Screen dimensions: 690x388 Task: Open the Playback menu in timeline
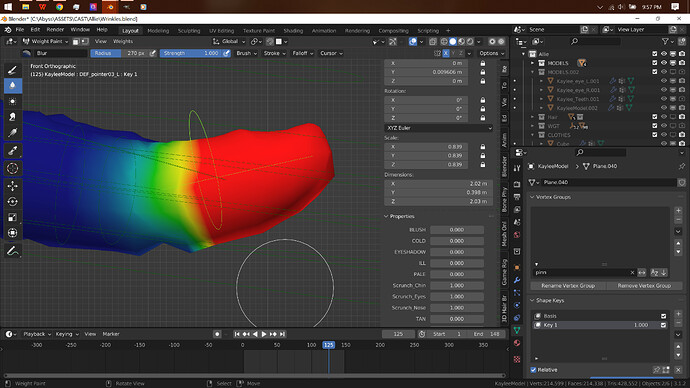click(36, 334)
